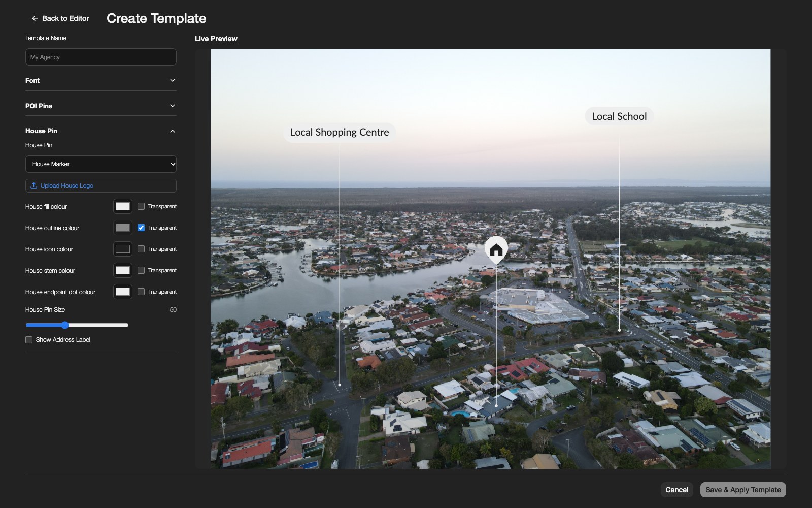Go Back to Editor
Screen dimensions: 812x508
tap(60, 18)
